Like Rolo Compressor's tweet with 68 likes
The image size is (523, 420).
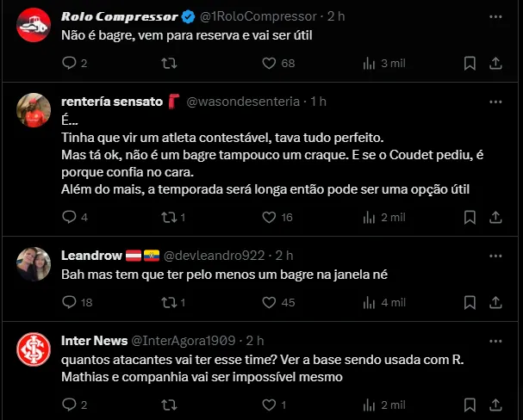coord(268,63)
